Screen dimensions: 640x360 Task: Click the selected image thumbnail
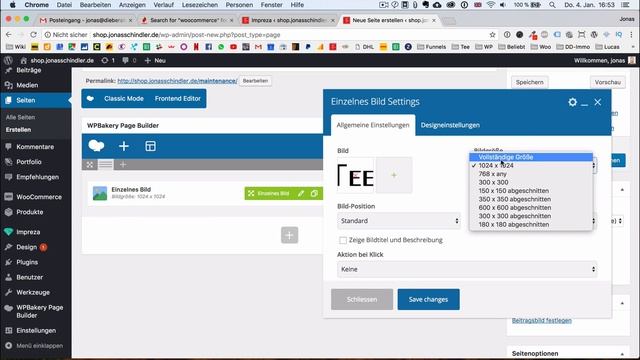[356, 175]
